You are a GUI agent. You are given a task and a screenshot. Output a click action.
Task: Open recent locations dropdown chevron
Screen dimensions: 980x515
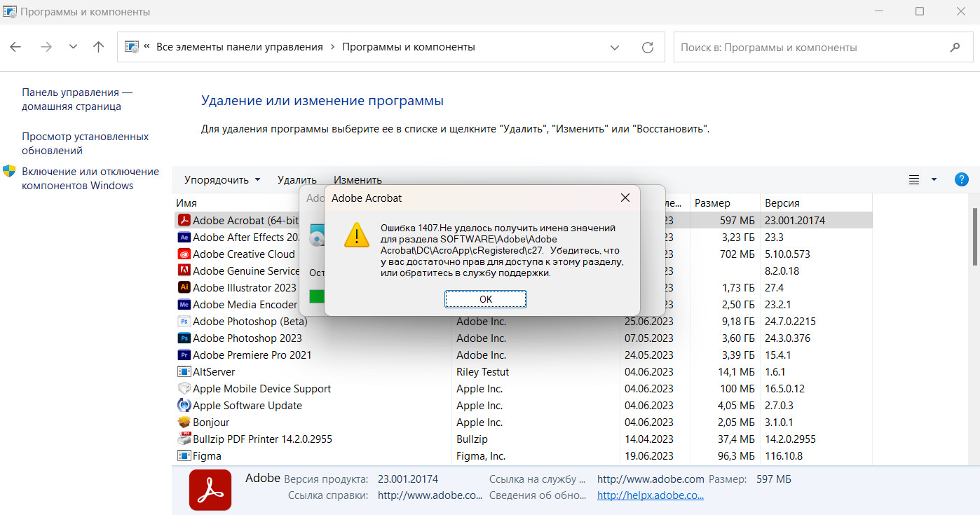(73, 47)
